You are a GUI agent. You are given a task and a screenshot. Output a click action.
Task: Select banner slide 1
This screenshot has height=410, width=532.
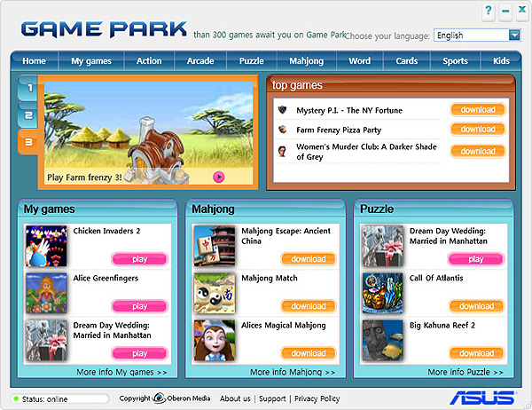(x=28, y=88)
